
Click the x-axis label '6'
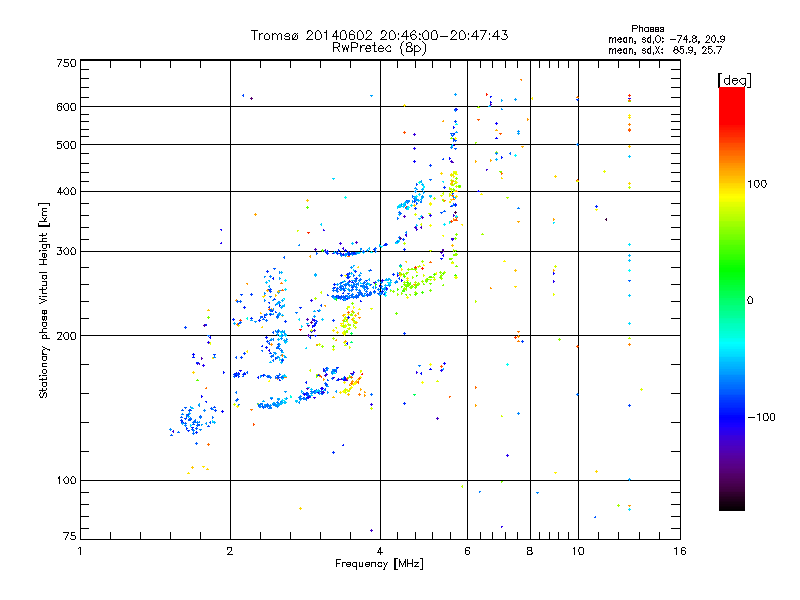tap(467, 551)
